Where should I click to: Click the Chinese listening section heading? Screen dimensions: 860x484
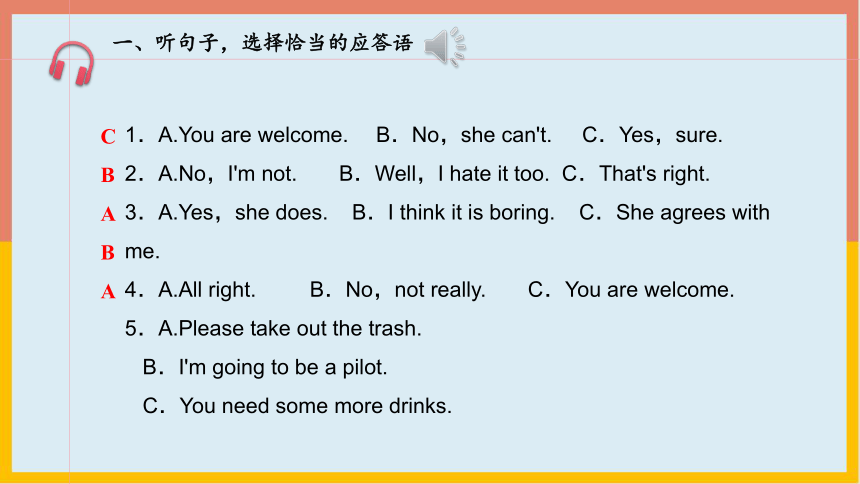pos(263,43)
